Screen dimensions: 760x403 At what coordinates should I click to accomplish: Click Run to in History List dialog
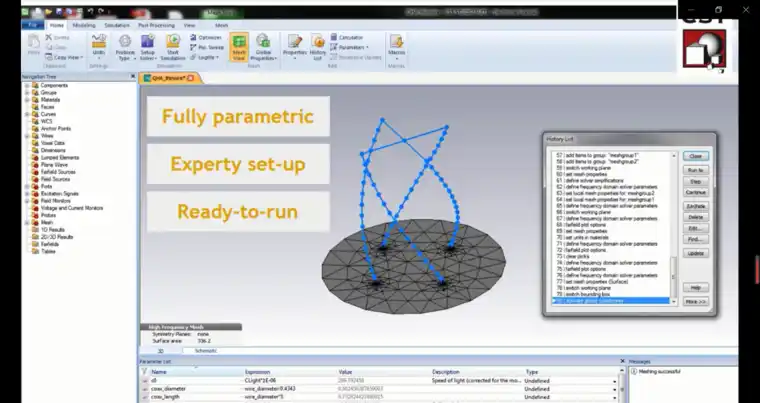pyautogui.click(x=696, y=170)
